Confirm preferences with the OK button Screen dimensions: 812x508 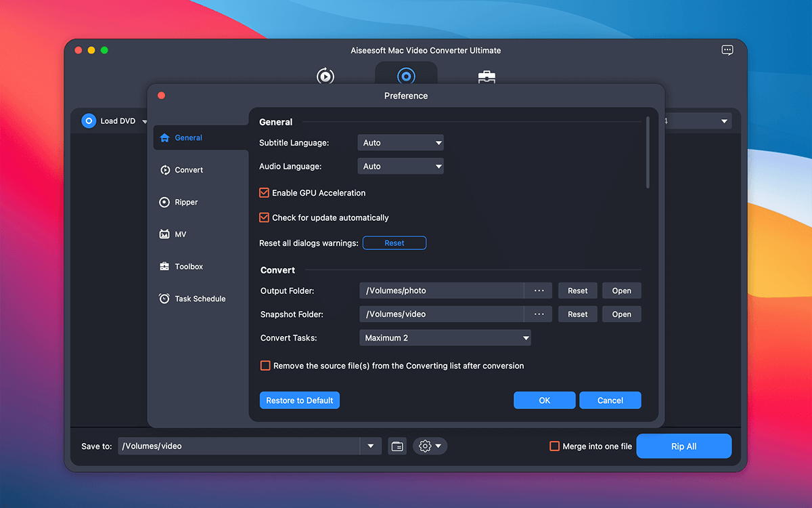[545, 400]
